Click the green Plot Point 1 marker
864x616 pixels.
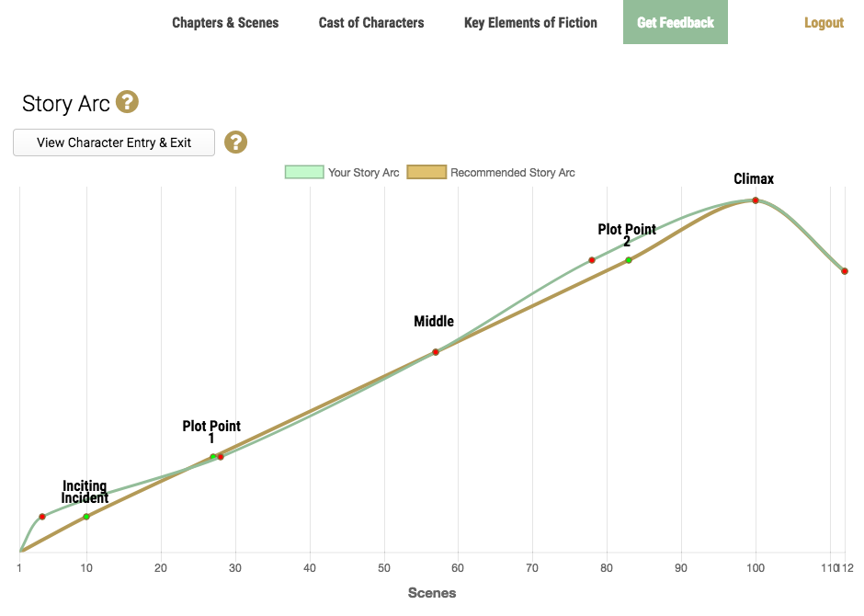[212, 457]
